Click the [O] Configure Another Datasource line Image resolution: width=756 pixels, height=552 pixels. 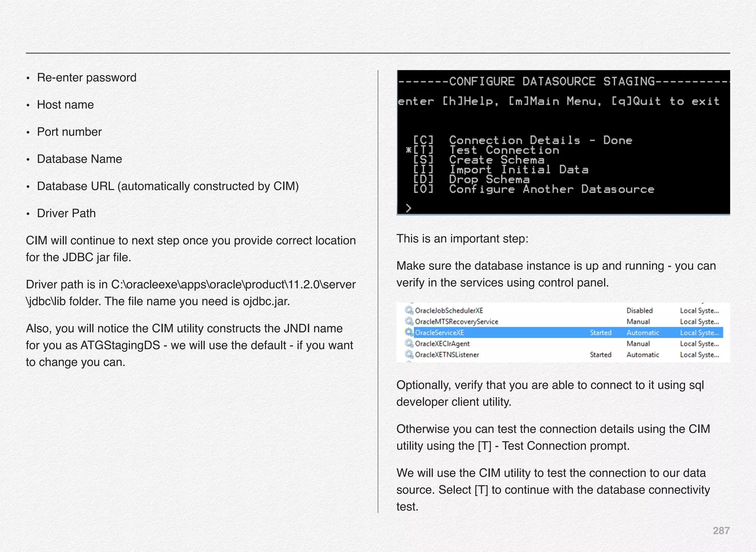point(533,189)
